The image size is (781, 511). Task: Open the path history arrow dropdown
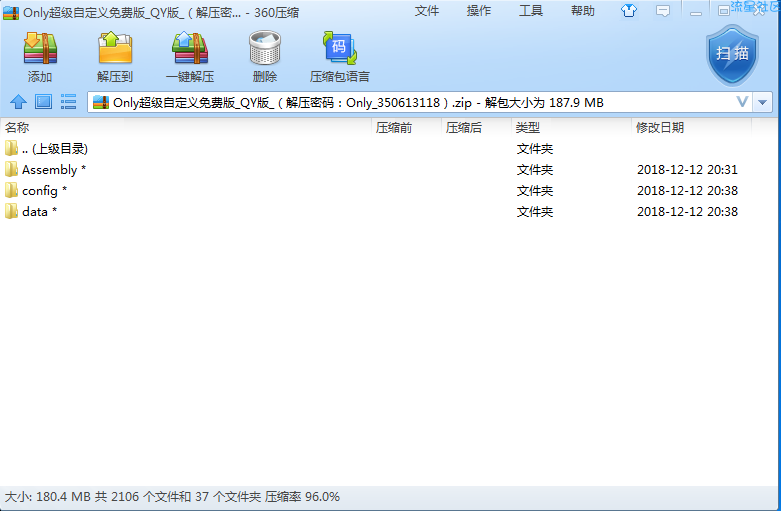[762, 102]
